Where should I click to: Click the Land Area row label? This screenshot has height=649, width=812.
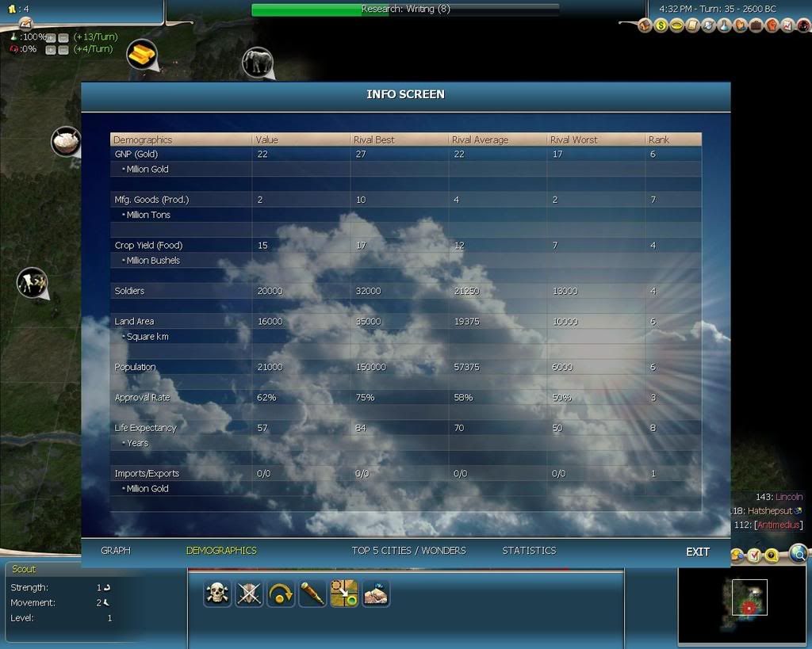click(134, 322)
